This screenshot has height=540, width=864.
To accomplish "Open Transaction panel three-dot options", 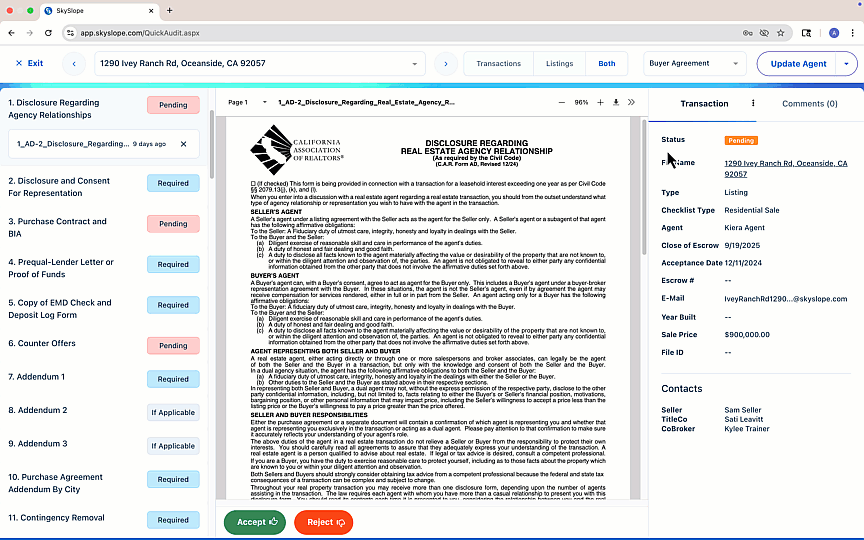I will tap(753, 103).
